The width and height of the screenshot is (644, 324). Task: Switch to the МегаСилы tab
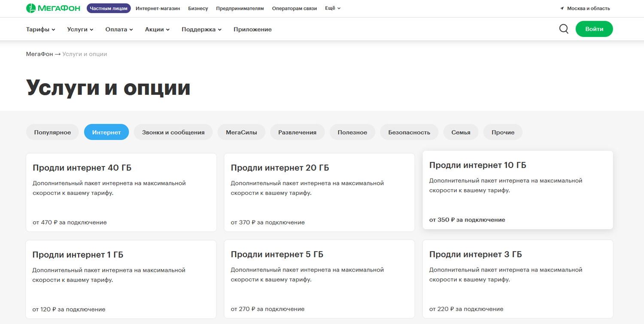[x=241, y=132]
